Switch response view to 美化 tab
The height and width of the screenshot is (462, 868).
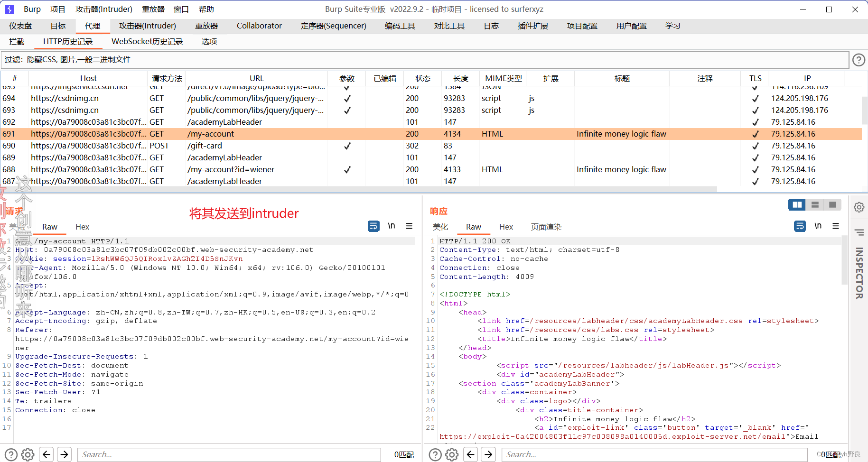440,227
